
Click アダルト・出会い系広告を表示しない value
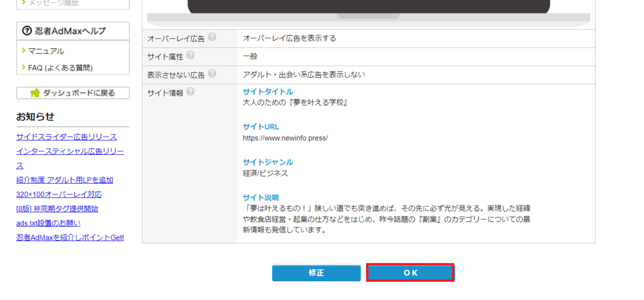(x=304, y=75)
